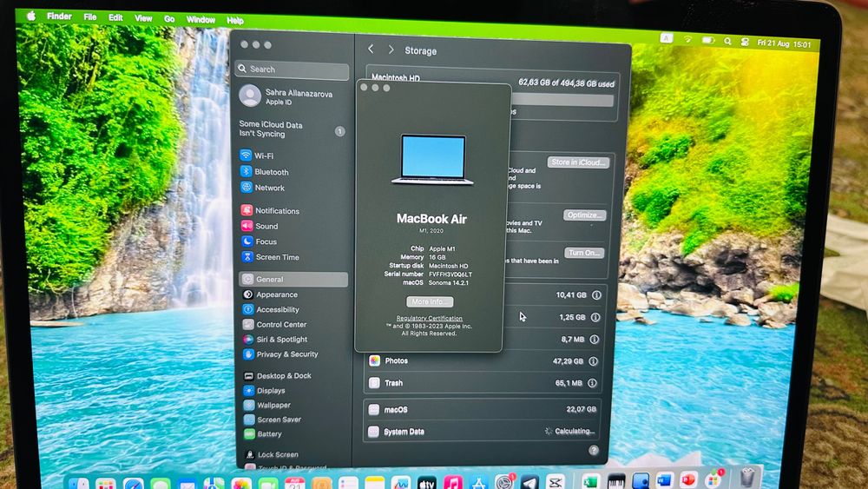Screen dimensions: 868x489
Task: Click the Sonoma 14.2.1 version text
Action: tap(449, 282)
